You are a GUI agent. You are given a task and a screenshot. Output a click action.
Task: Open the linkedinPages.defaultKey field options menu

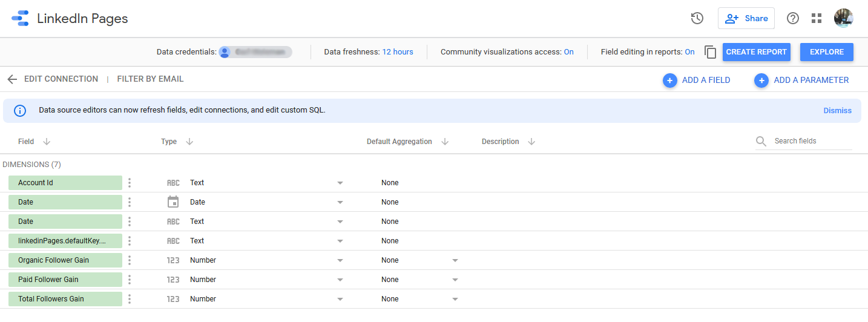130,241
